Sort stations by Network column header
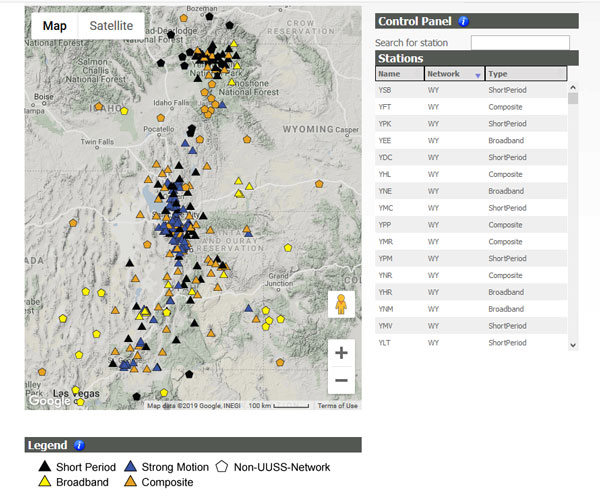 (x=454, y=73)
